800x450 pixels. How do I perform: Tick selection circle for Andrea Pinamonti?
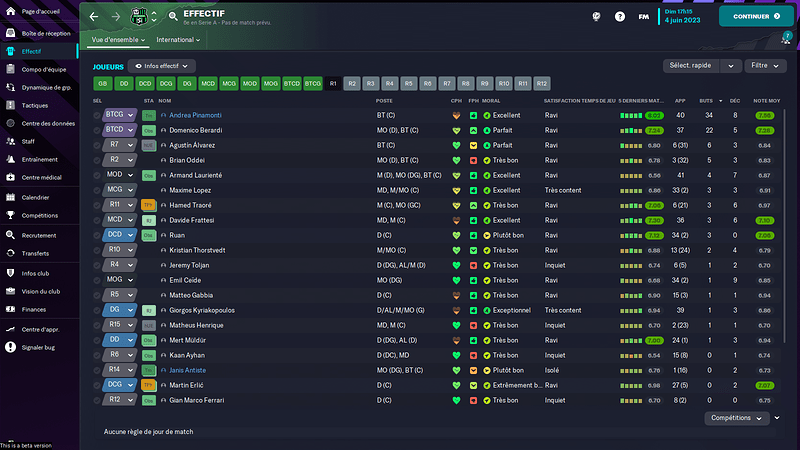click(98, 115)
